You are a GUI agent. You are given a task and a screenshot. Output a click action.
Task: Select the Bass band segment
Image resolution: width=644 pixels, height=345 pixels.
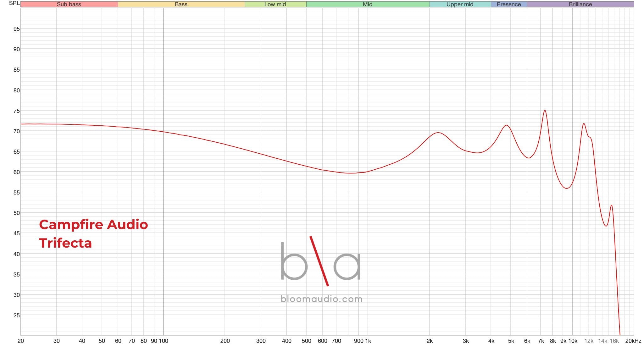click(x=181, y=4)
